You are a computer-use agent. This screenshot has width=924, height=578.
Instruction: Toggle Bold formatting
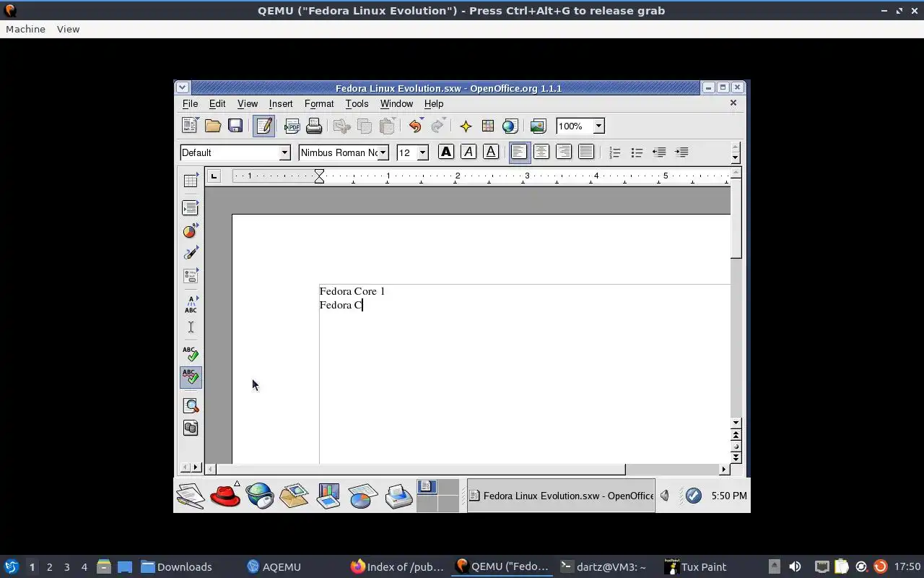click(446, 152)
